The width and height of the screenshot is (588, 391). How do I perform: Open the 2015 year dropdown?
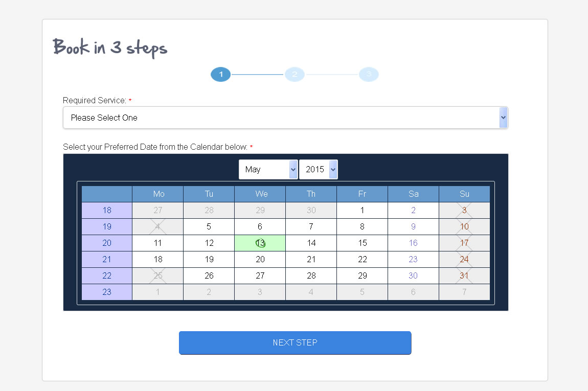pos(318,170)
